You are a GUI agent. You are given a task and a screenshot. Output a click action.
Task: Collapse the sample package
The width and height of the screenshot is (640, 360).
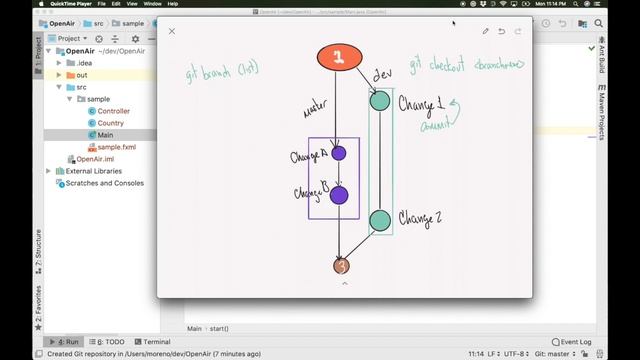pyautogui.click(x=70, y=99)
